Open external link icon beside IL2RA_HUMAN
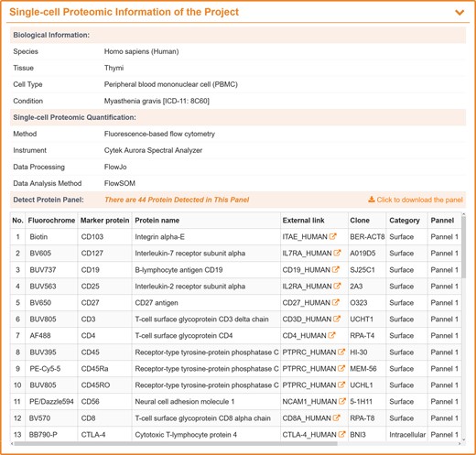 (337, 286)
